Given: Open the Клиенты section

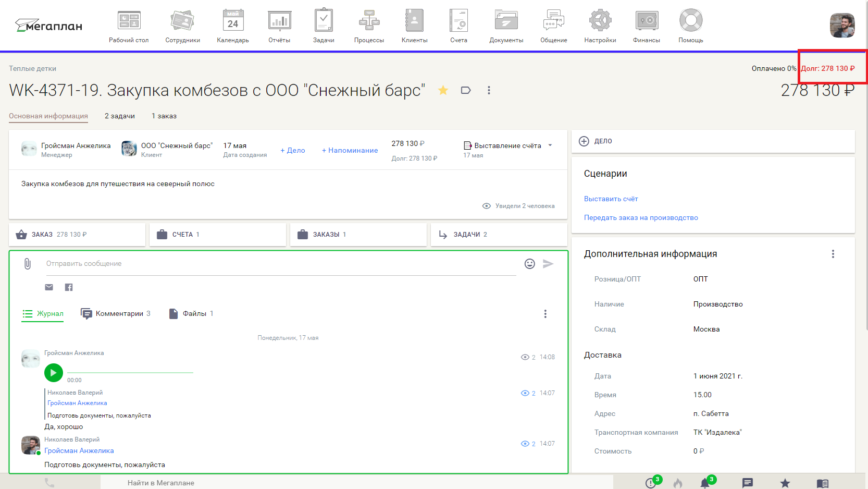Looking at the screenshot, I should click(414, 26).
